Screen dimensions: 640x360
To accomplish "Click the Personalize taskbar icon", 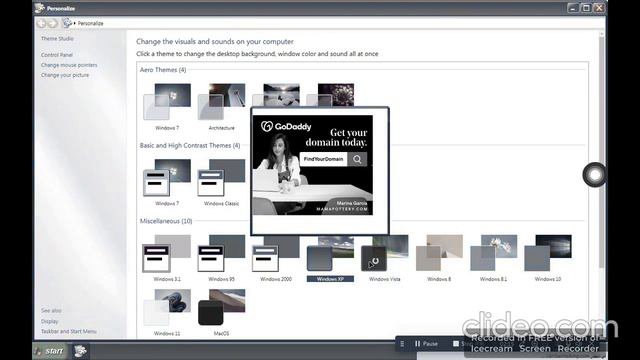I will click(x=80, y=351).
